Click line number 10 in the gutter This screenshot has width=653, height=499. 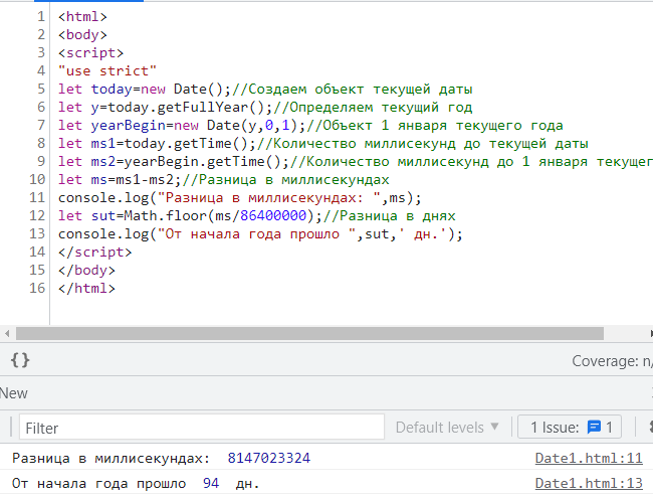37,179
